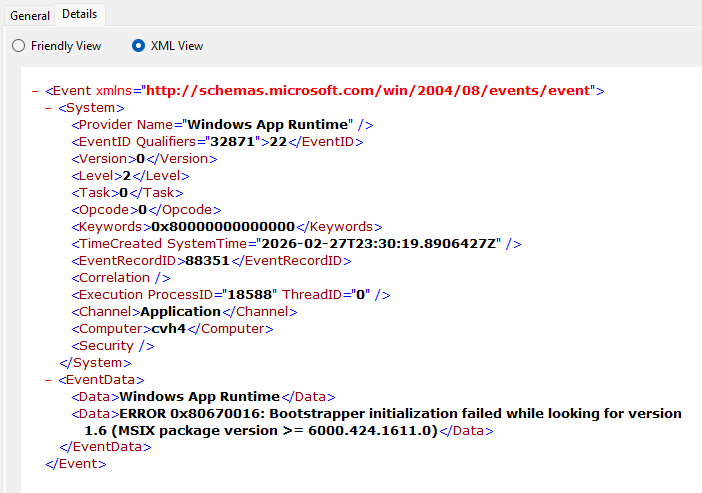Click the Task element line

[127, 193]
